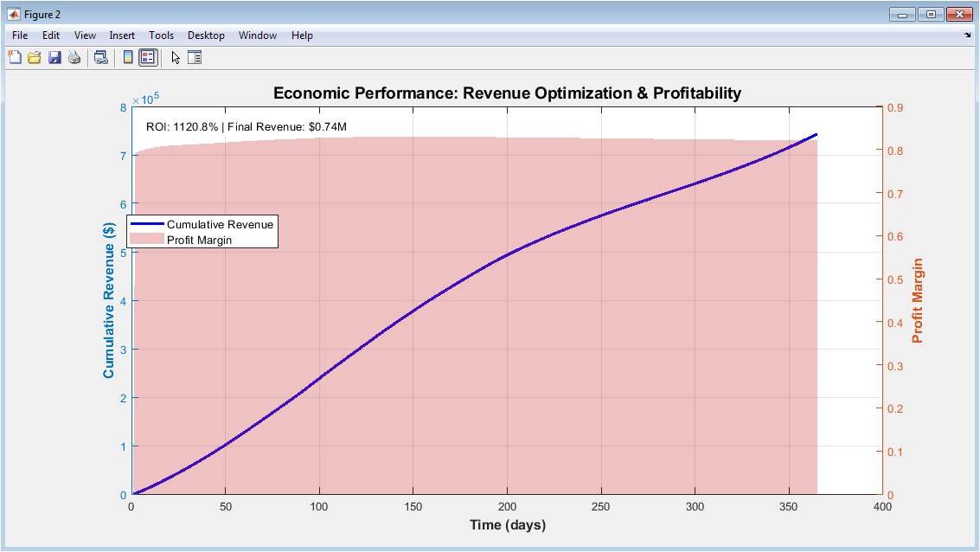980x552 pixels.
Task: Expand the Tools menu
Action: (x=161, y=35)
